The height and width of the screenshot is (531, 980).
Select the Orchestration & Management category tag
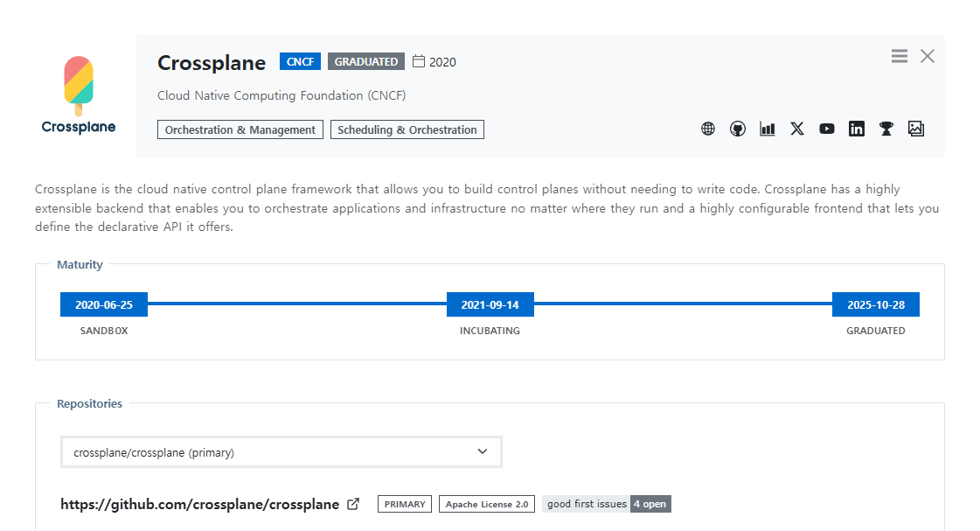[x=240, y=129]
